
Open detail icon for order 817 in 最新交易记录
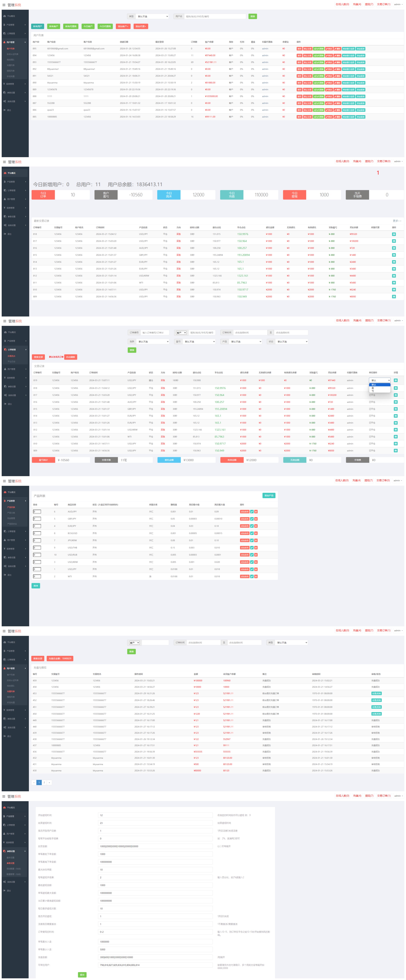click(394, 241)
